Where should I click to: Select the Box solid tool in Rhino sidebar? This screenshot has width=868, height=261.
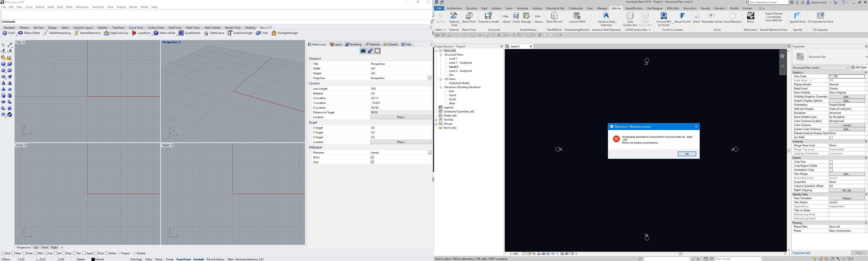click(x=3, y=64)
